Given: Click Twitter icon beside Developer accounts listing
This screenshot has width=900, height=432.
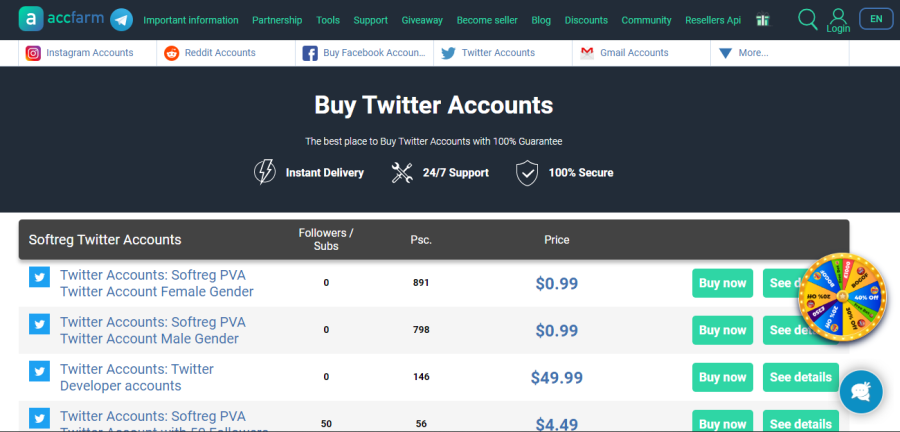Looking at the screenshot, I should tap(39, 371).
